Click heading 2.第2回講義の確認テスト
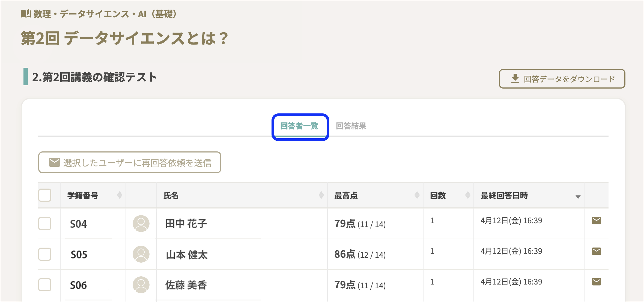 94,77
